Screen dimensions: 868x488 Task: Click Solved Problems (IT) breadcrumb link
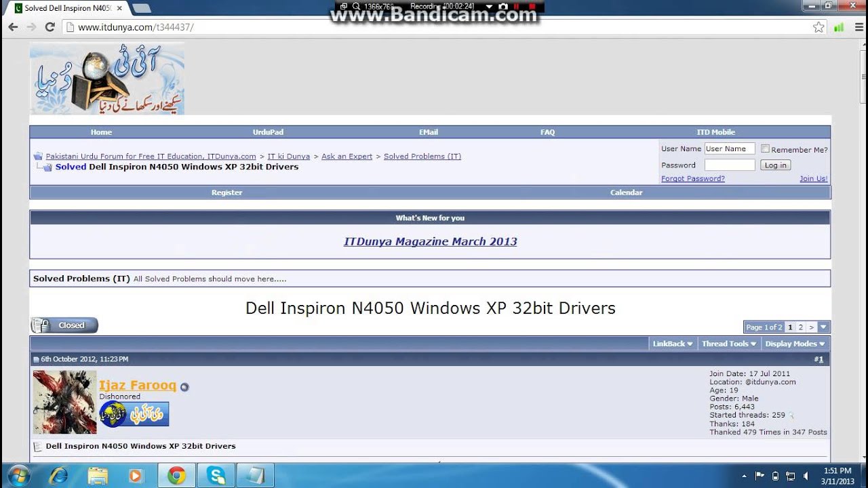coord(422,157)
